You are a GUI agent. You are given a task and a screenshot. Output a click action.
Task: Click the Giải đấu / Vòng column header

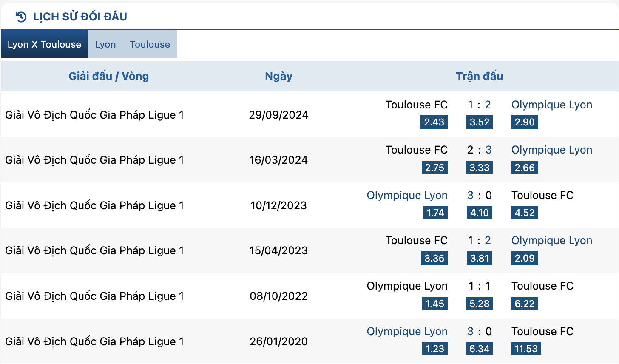click(109, 76)
